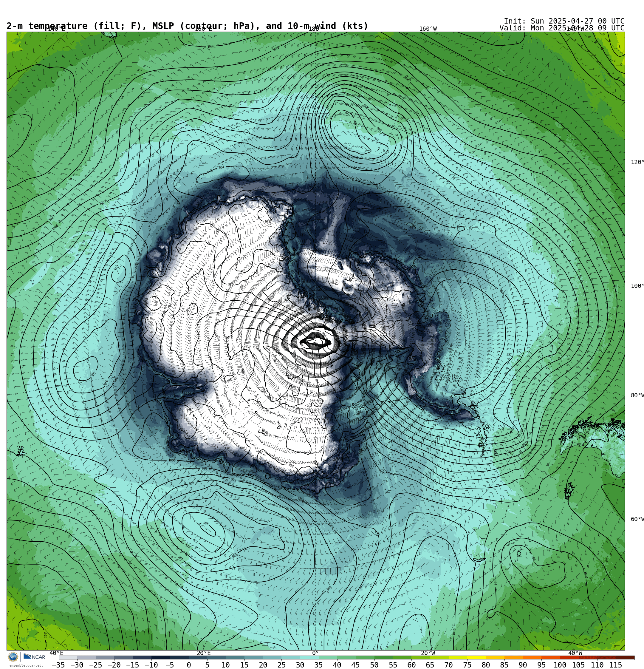Click the 35 colorbar tick label
This screenshot has height=669, width=644.
[x=319, y=665]
